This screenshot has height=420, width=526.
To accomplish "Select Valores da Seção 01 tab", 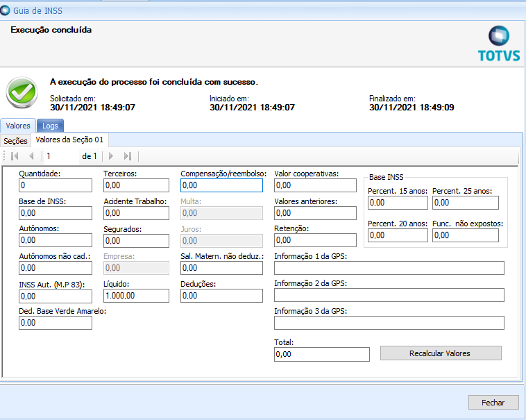I will point(69,140).
